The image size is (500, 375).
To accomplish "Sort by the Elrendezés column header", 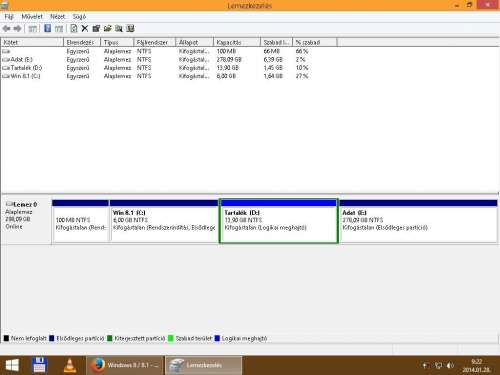I will tap(82, 42).
